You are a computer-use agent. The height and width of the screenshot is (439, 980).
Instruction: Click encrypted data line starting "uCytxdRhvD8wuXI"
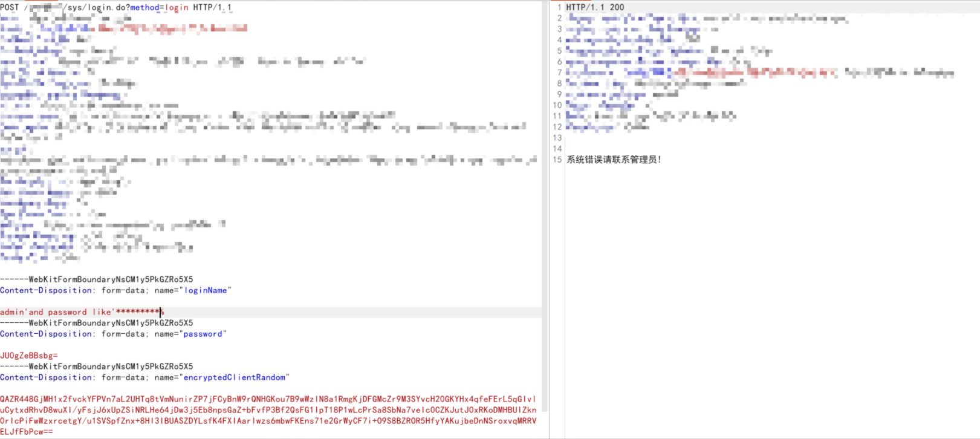[x=268, y=410]
